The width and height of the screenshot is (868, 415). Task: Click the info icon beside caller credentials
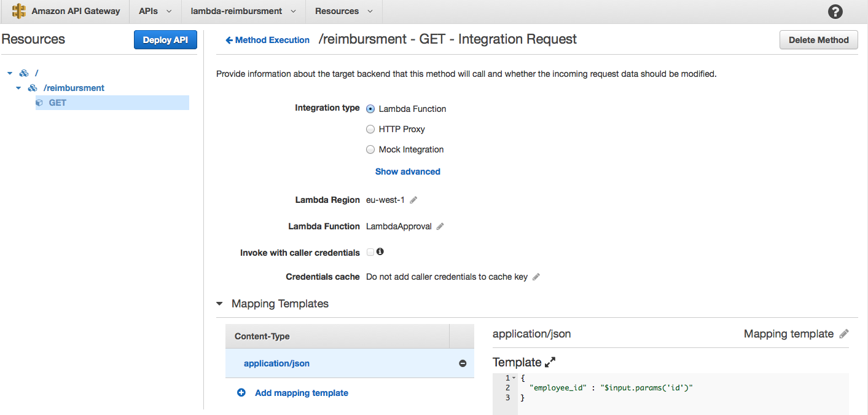(380, 251)
